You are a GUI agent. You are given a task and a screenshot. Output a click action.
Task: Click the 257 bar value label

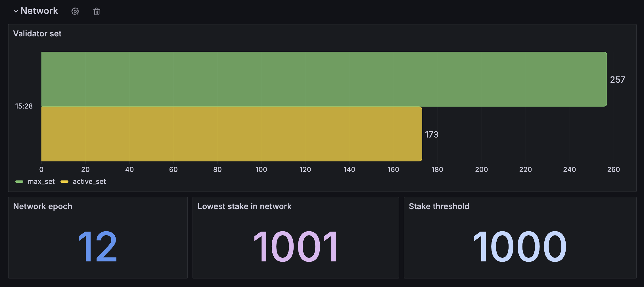[618, 80]
